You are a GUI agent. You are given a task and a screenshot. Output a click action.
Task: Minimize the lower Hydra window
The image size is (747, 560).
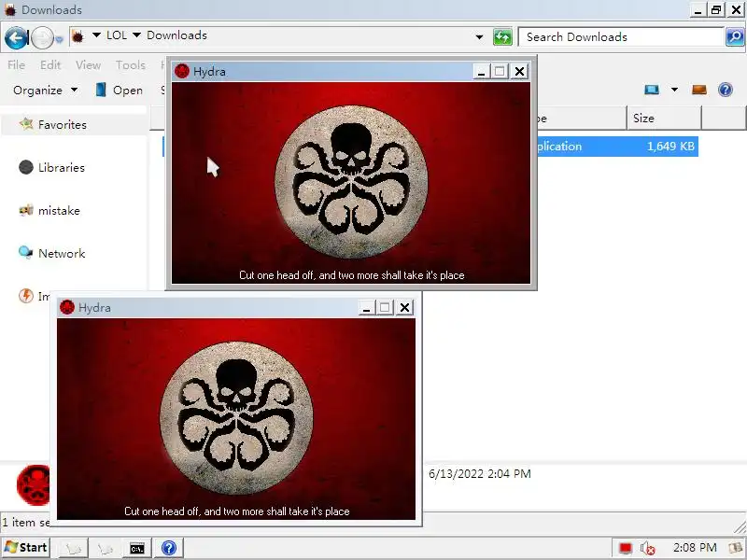pos(366,308)
